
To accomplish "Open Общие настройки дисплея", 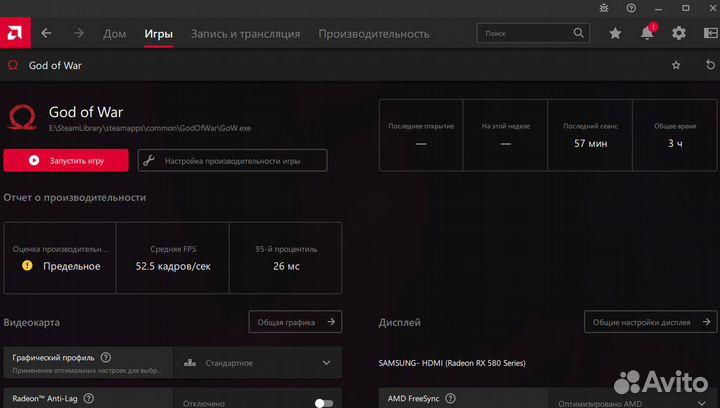I will coord(650,322).
